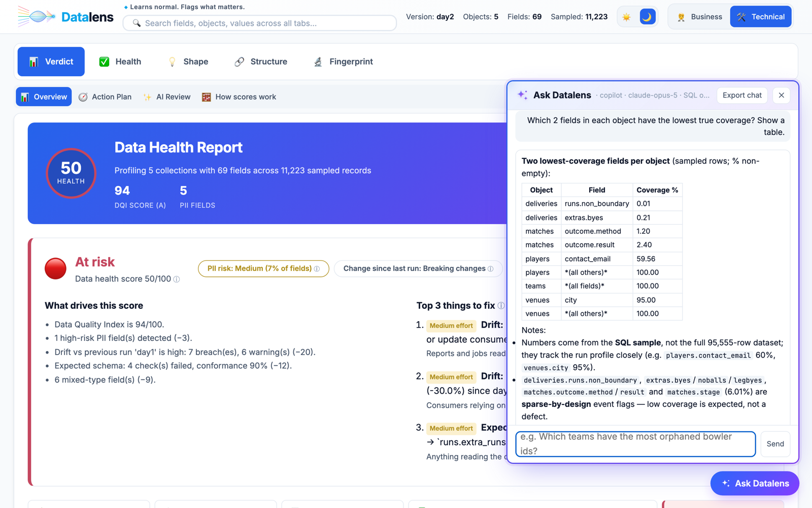Select the Technical view mode
The width and height of the screenshot is (812, 508).
(761, 17)
